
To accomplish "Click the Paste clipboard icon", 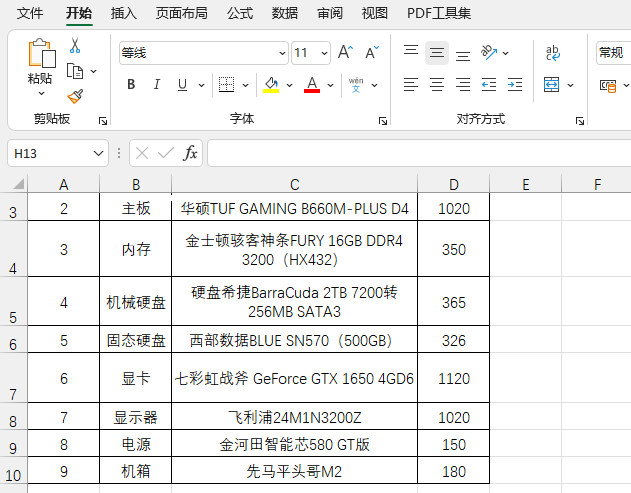I will [42, 53].
